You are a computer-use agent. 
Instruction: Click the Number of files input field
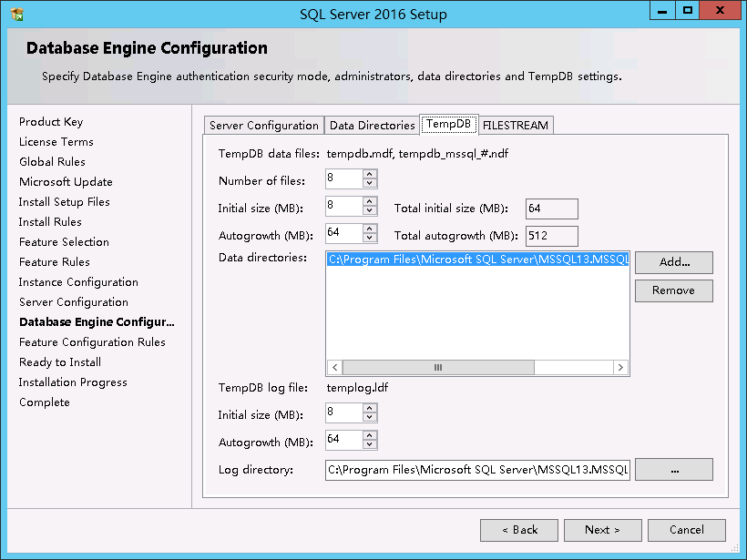pos(344,179)
